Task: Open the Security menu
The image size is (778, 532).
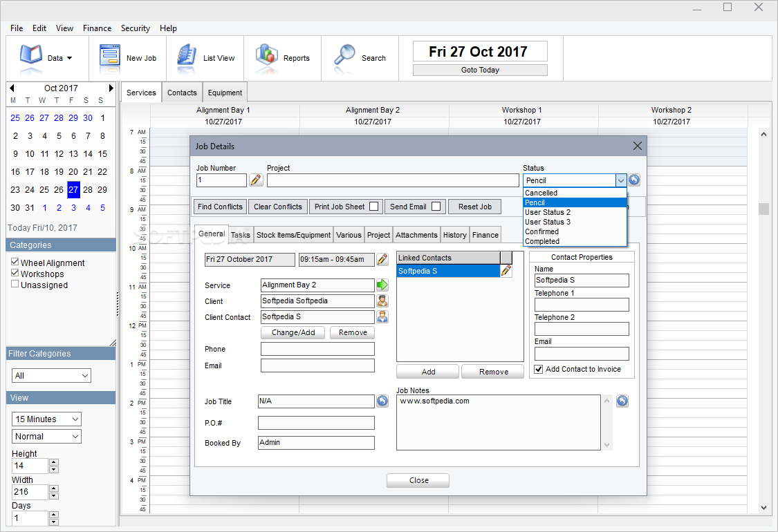Action: tap(136, 28)
